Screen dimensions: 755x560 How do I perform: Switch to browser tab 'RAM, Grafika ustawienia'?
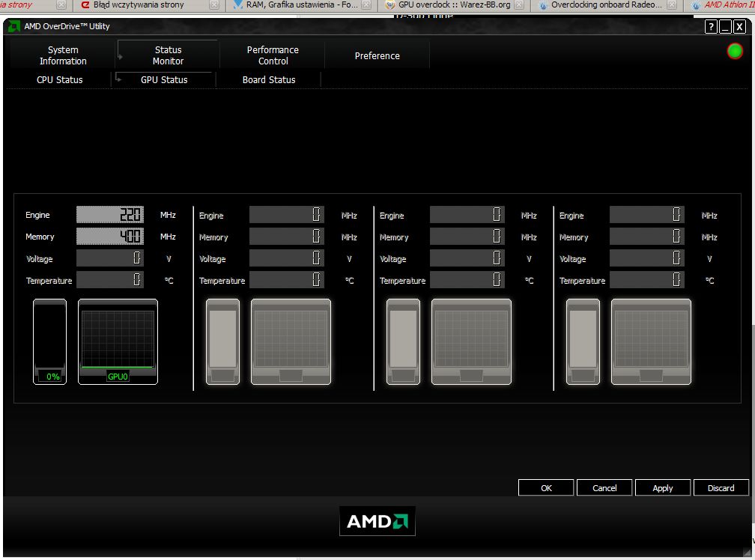tap(302, 4)
